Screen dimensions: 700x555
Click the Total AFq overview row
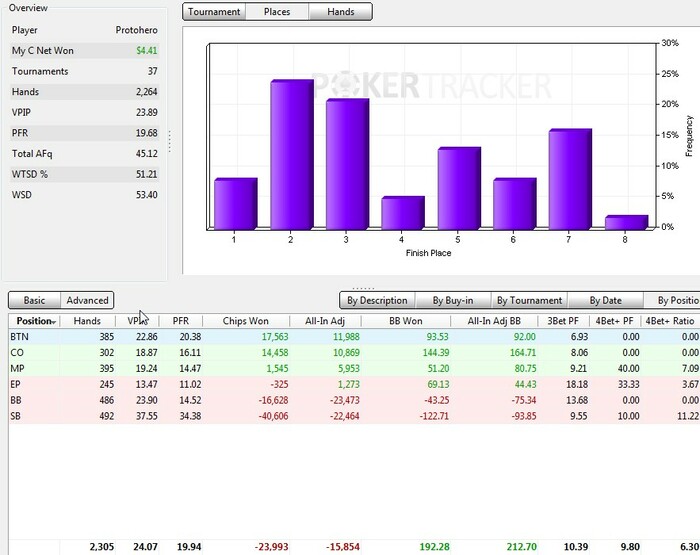84,154
